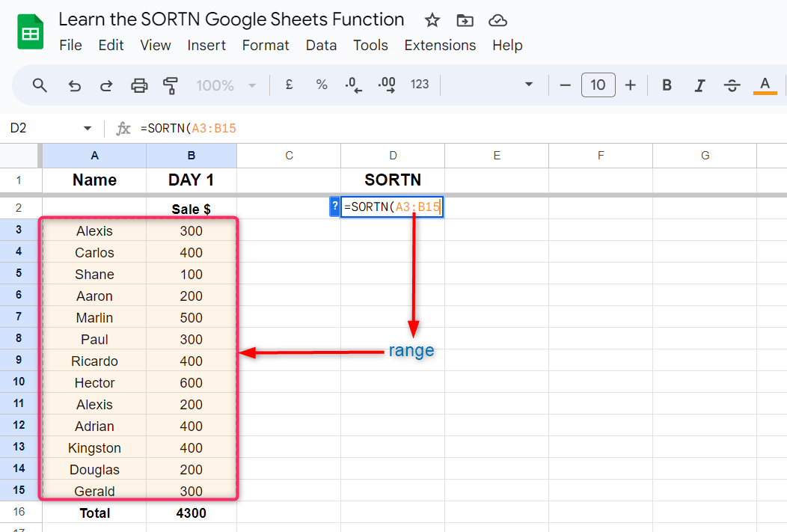The image size is (787, 532).
Task: Format as currency with pound icon
Action: pos(289,85)
